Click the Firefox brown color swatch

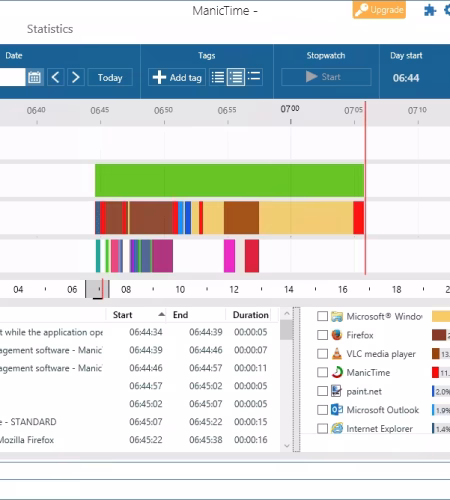pos(439,335)
